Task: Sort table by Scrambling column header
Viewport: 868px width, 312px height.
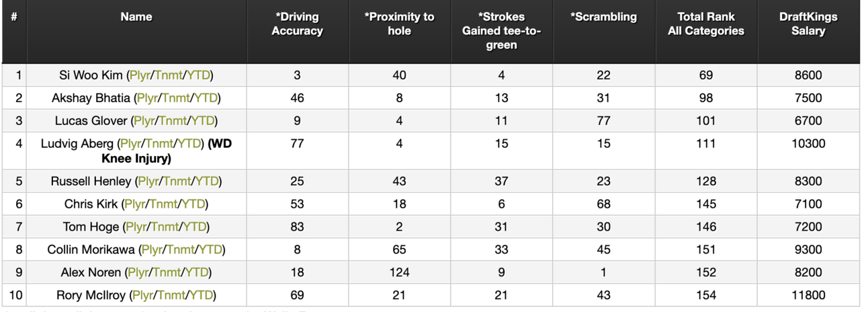Action: [x=603, y=17]
